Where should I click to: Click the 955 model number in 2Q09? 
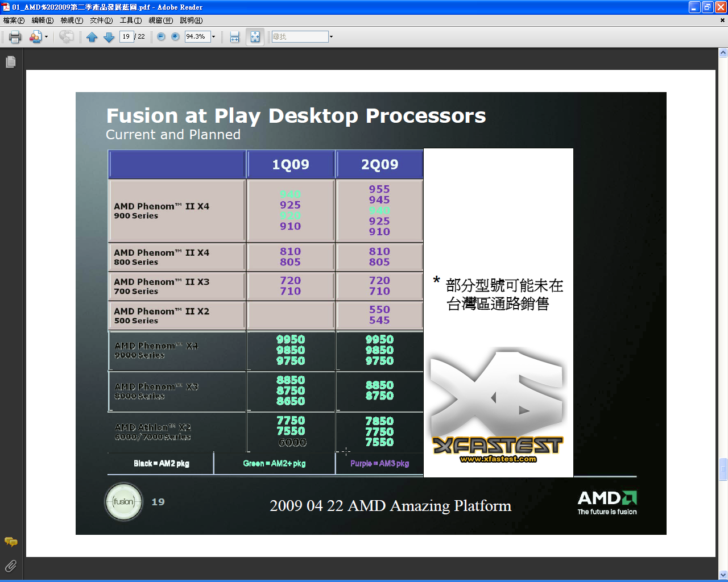pos(379,189)
